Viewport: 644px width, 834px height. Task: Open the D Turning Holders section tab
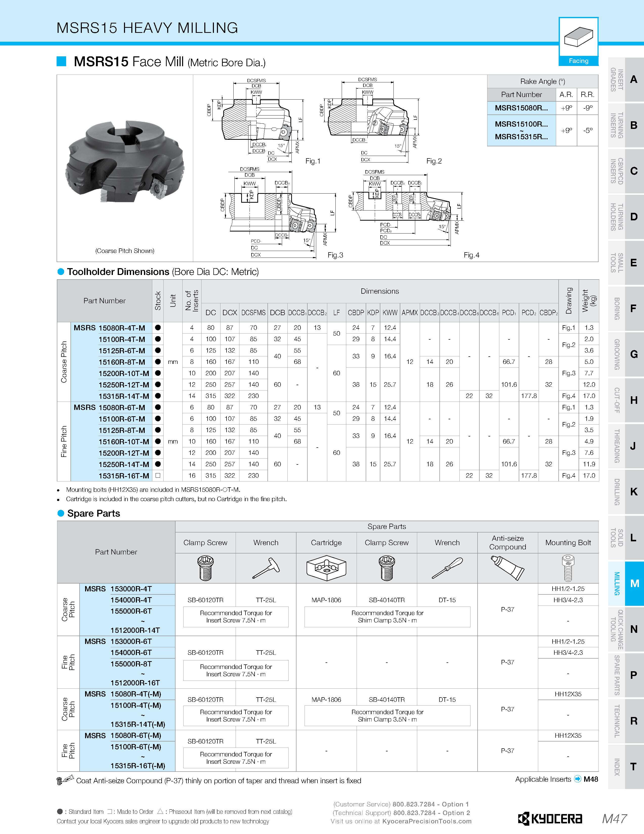(x=626, y=217)
